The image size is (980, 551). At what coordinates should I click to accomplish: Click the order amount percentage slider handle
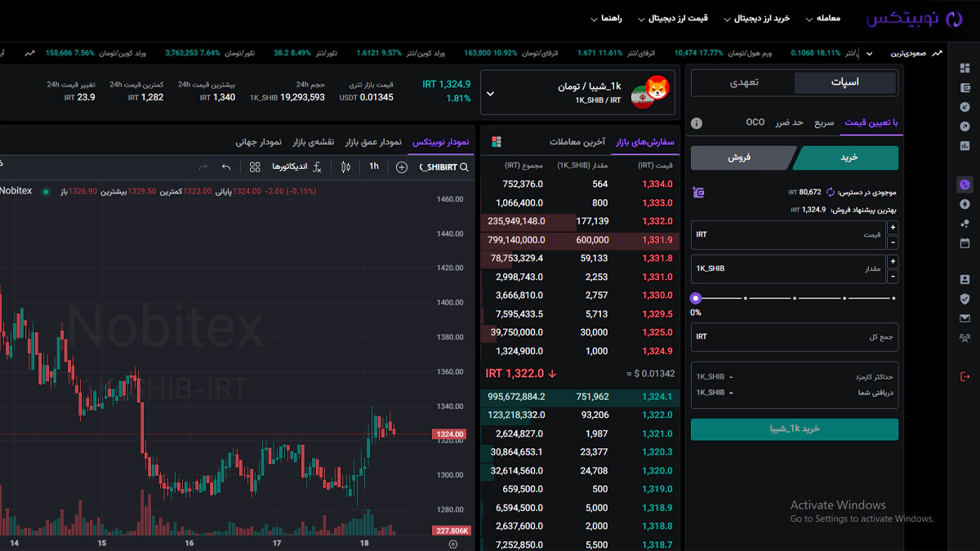tap(696, 299)
